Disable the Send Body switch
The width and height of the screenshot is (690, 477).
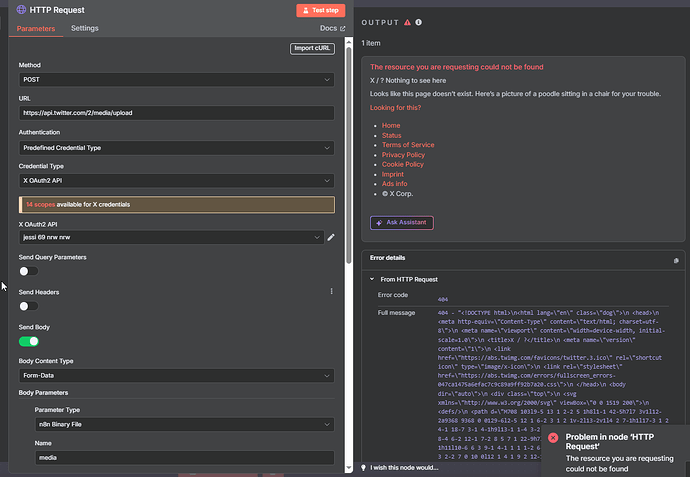pyautogui.click(x=29, y=341)
